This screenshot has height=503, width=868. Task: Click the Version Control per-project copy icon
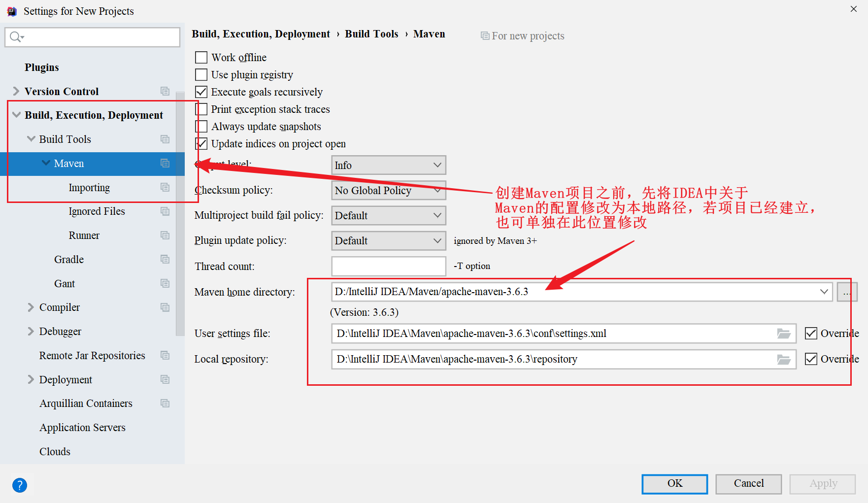165,91
